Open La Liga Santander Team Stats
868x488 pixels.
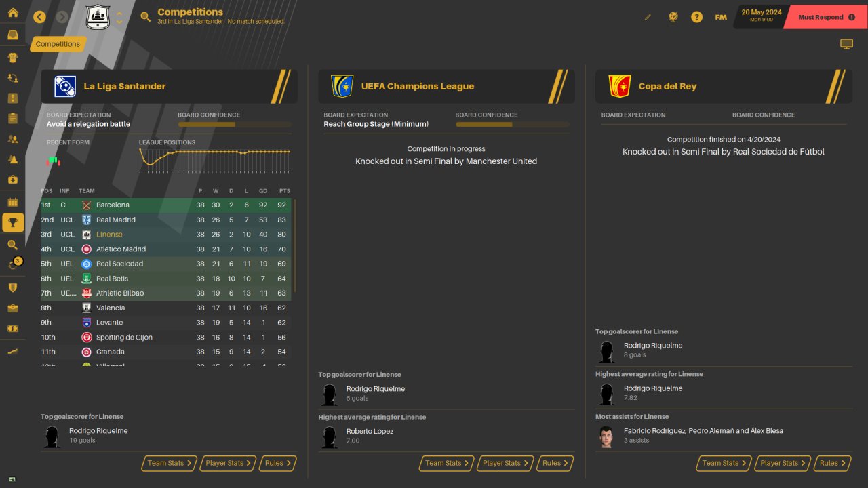coord(170,463)
